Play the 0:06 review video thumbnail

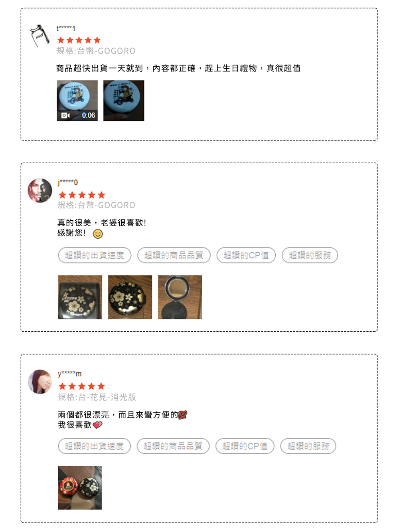coord(77,101)
